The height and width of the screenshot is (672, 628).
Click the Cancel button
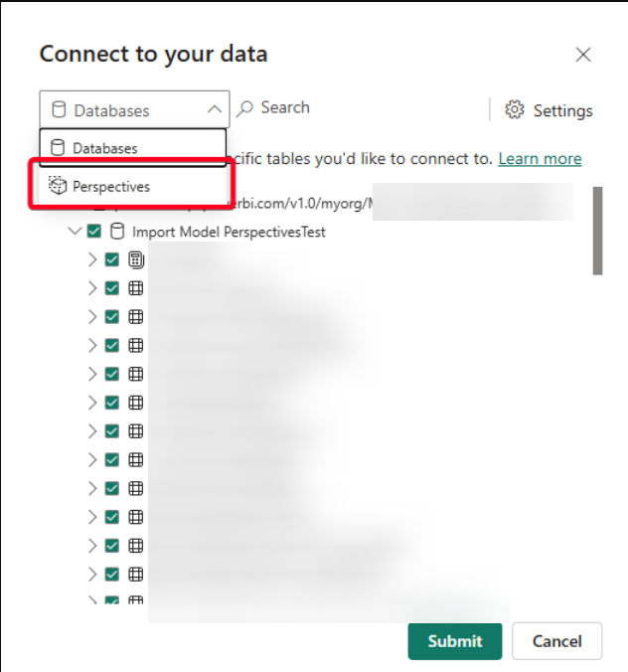556,641
